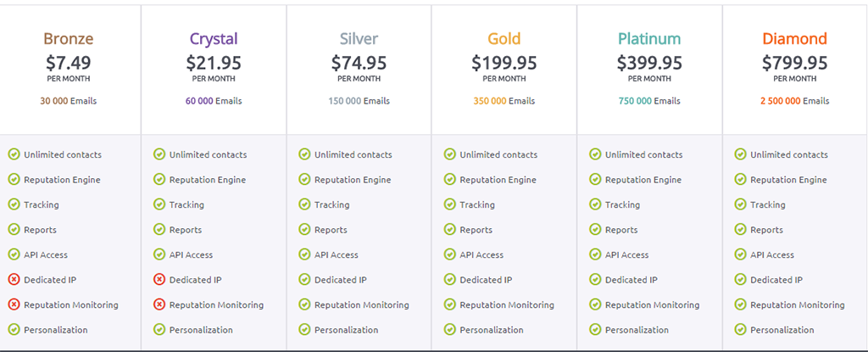Click the Gold $199.95 price
The image size is (868, 352).
[504, 63]
